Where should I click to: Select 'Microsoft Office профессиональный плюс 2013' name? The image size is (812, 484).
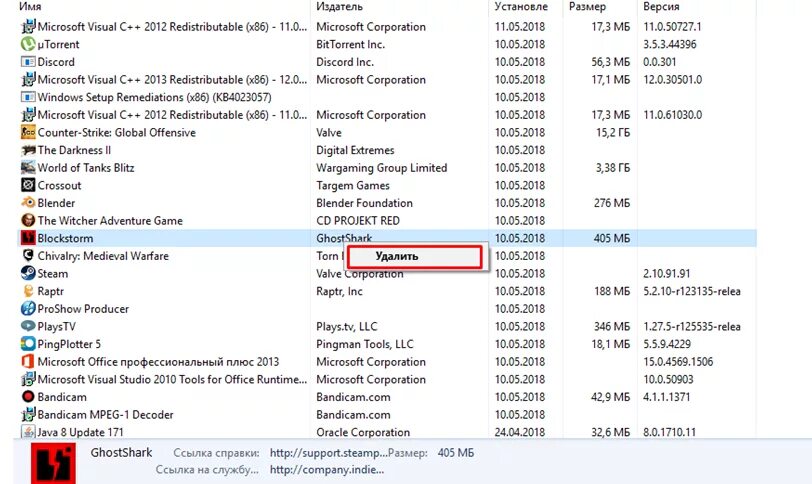158,362
